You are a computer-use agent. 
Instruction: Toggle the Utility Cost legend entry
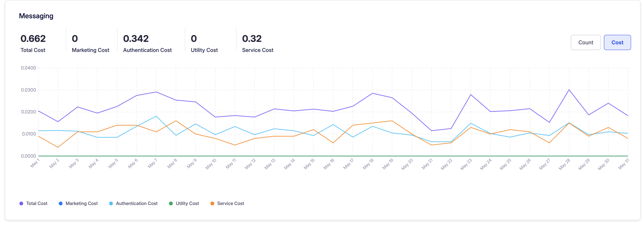click(x=184, y=203)
